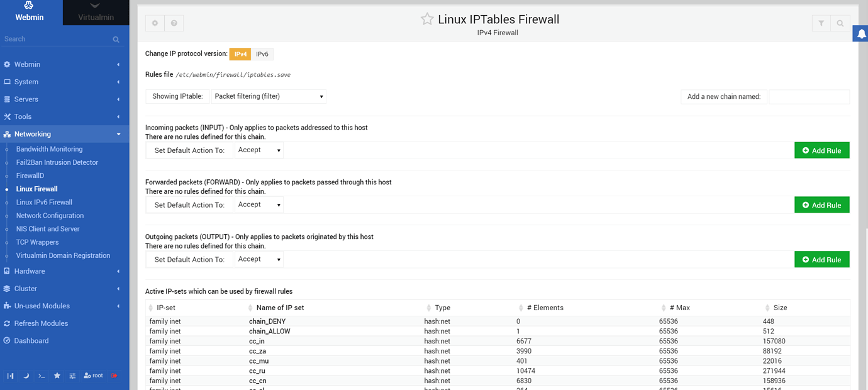Open Bandwidth Monitoring module
Screen dimensions: 868x390
point(49,149)
